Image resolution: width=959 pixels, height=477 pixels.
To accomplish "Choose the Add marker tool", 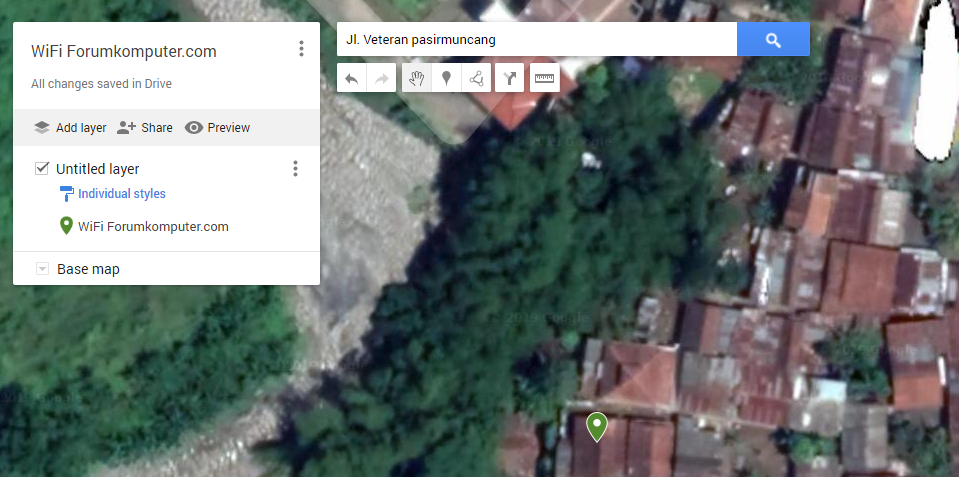I will click(x=446, y=78).
